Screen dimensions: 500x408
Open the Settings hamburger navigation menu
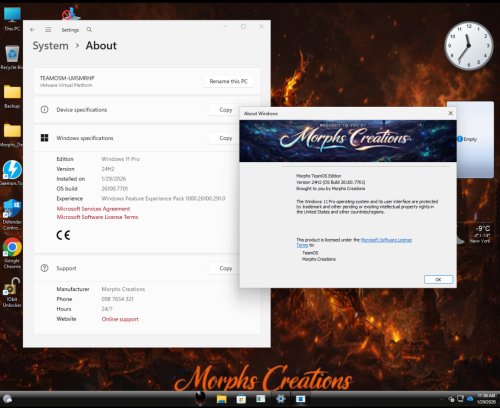pos(48,30)
